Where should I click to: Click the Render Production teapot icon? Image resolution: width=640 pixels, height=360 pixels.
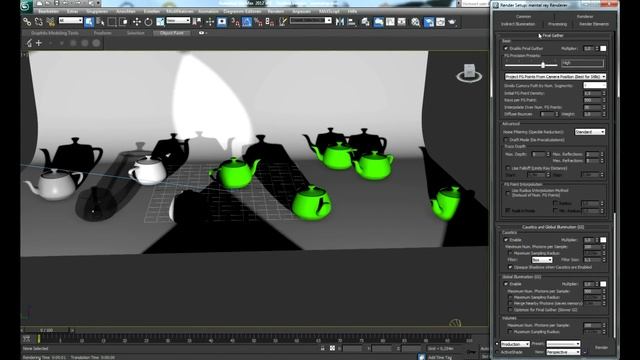[452, 22]
